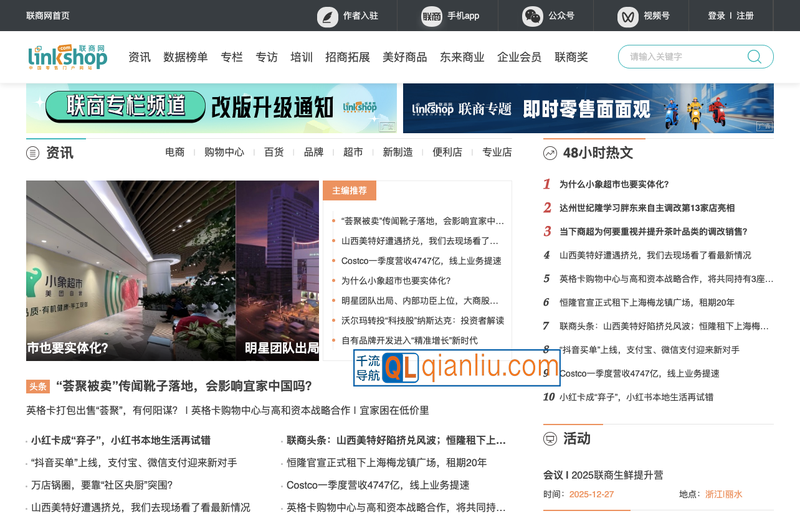This screenshot has height=516, width=800.
Task: Click the 小象超市 storefront slide image
Action: [131, 271]
